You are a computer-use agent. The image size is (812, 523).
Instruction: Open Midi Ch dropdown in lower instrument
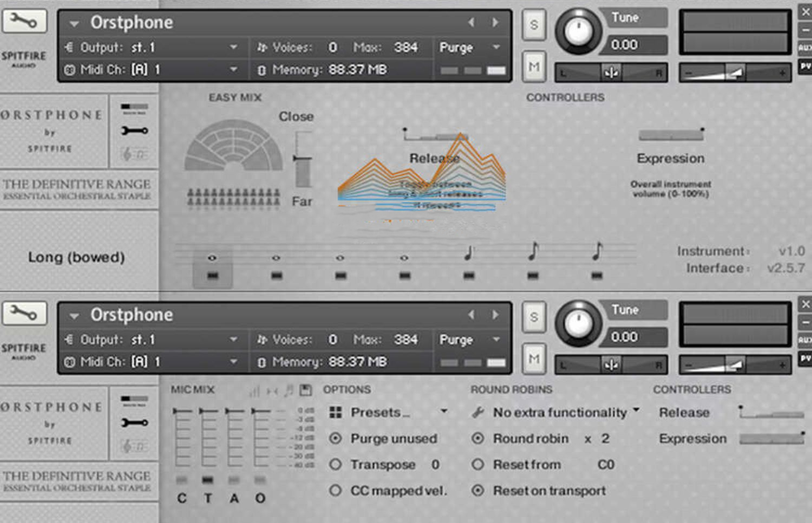point(233,361)
